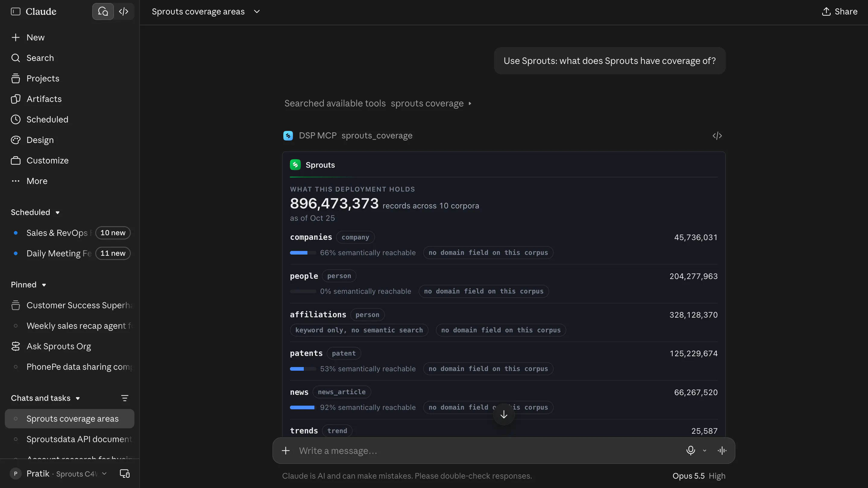Start voice mode waveform icon

point(722,451)
